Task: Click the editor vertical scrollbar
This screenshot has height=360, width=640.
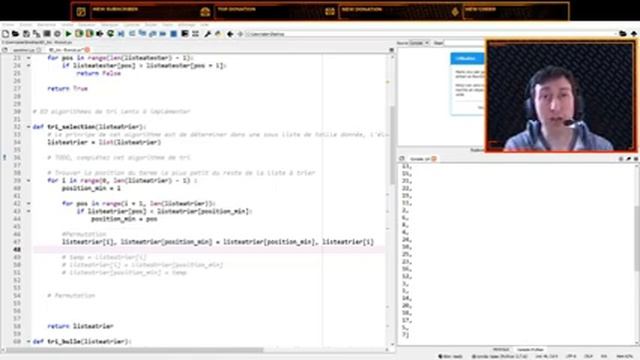Action: [392, 145]
